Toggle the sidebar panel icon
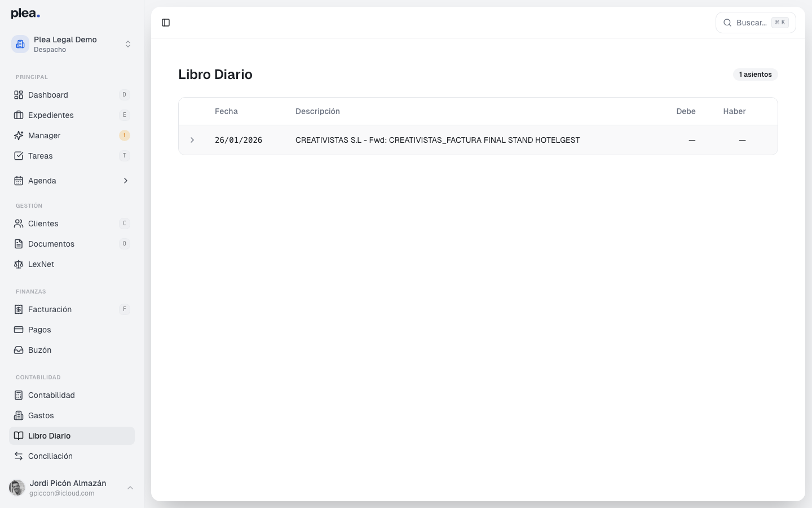 tap(166, 23)
